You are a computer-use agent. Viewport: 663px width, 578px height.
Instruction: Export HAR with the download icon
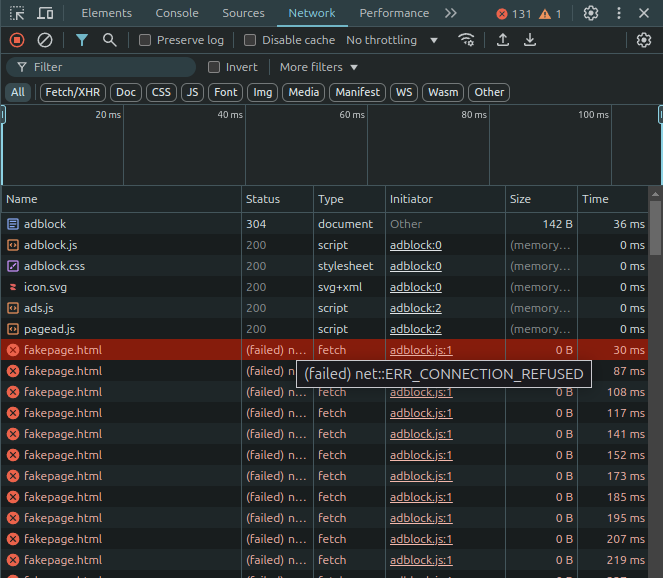529,40
